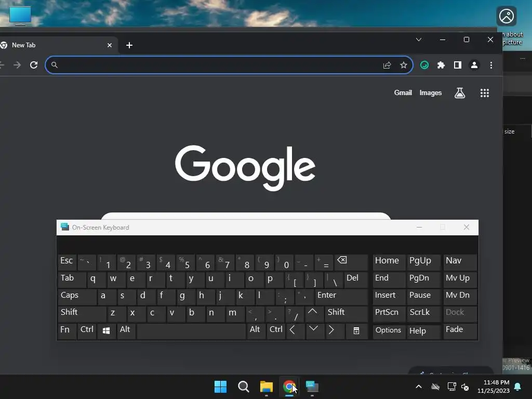The image size is (532, 399).
Task: Click the PgUp key
Action: (423, 262)
